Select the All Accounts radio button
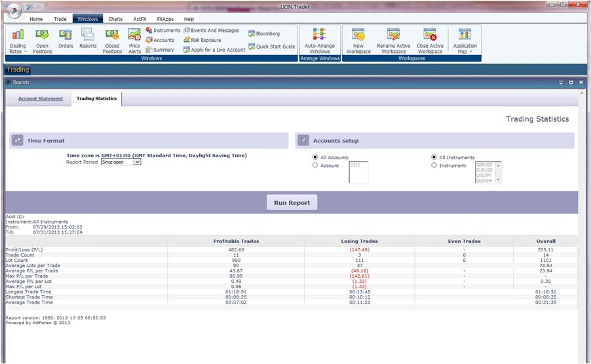The image size is (591, 364). (315, 157)
